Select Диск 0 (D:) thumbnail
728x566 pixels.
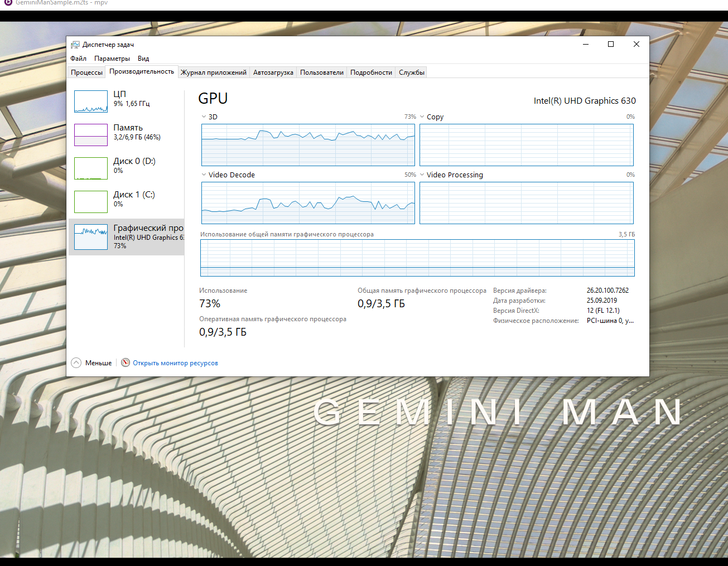pos(91,168)
